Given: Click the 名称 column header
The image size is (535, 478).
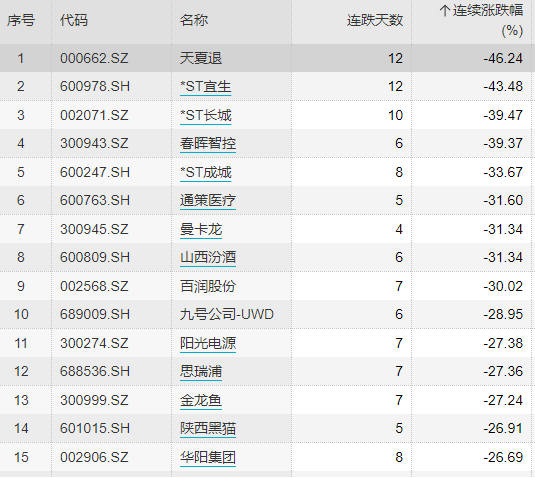Looking at the screenshot, I should tap(194, 20).
